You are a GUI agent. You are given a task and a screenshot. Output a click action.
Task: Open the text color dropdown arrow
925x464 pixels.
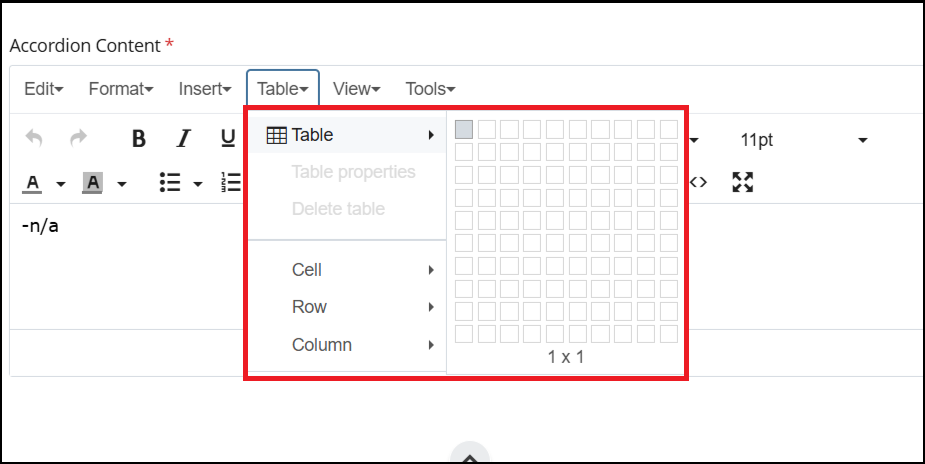(60, 184)
